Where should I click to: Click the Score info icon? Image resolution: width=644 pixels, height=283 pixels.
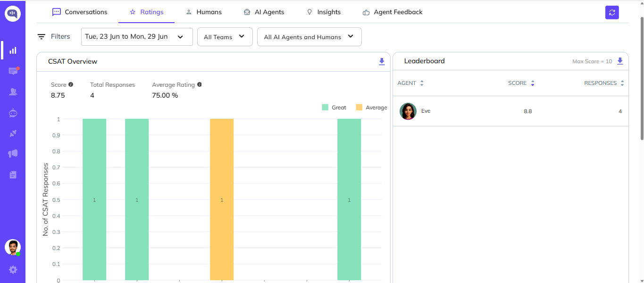click(71, 84)
